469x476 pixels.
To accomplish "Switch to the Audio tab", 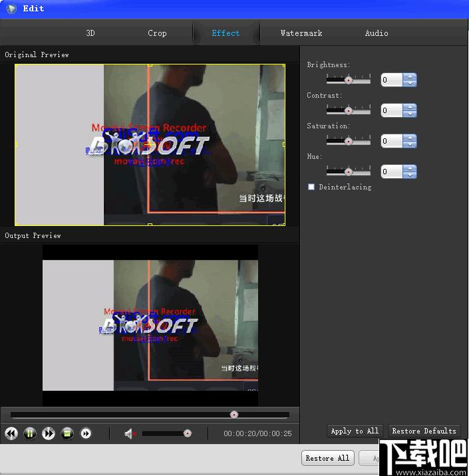I will pos(377,33).
